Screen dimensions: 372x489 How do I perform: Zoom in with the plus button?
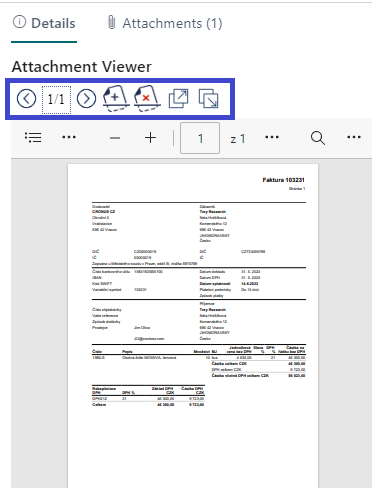[x=151, y=138]
